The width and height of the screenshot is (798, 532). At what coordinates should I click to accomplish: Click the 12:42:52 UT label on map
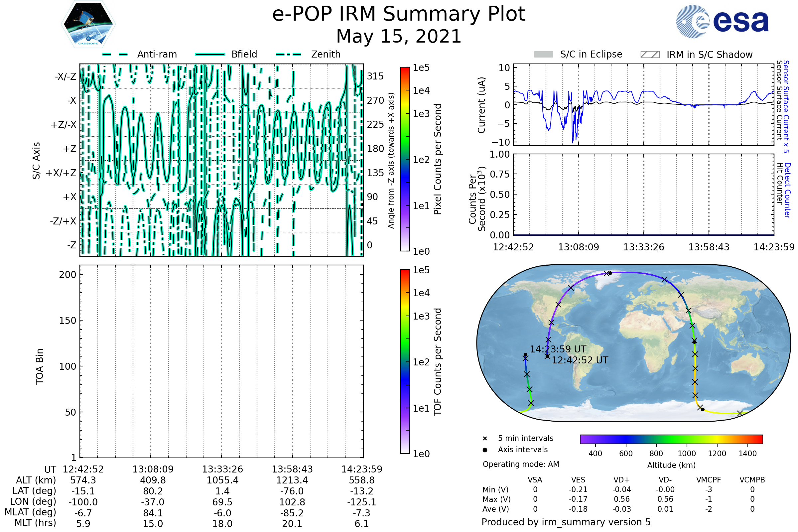[580, 360]
